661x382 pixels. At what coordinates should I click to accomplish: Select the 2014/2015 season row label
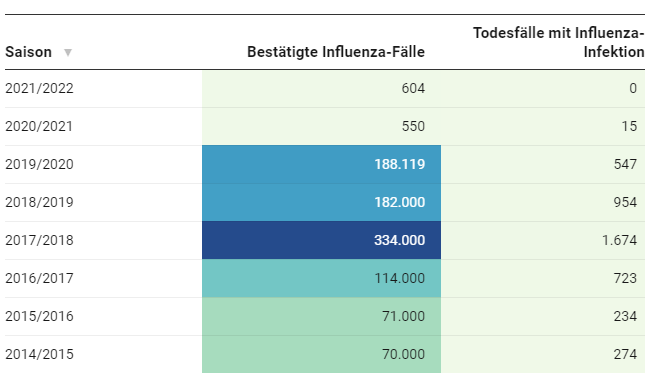39,354
